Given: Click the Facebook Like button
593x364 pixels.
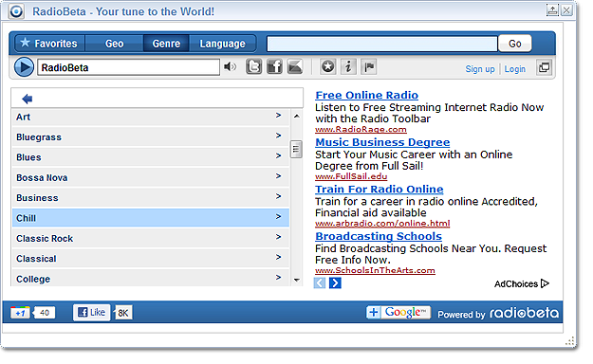Looking at the screenshot, I should (x=91, y=313).
